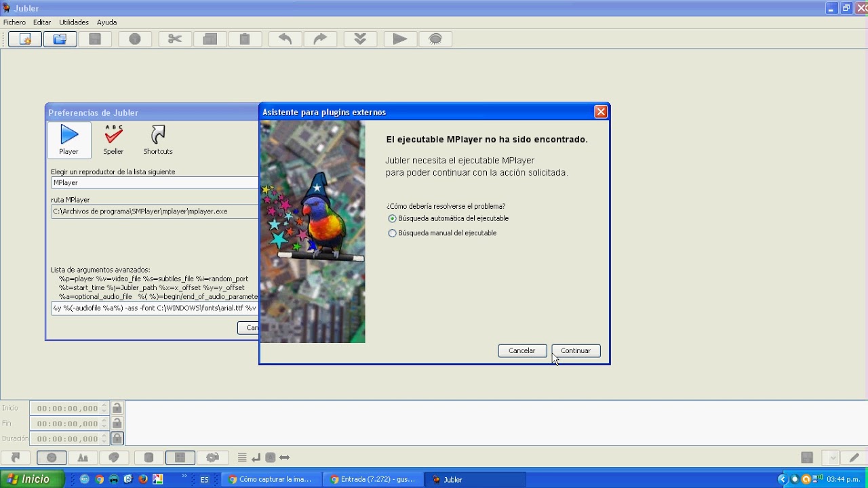This screenshot has width=868, height=488.
Task: Click the line-break return arrow icon
Action: [x=256, y=457]
